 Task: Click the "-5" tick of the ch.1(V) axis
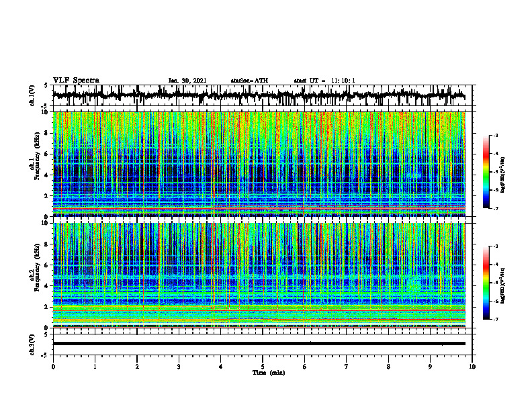point(45,106)
